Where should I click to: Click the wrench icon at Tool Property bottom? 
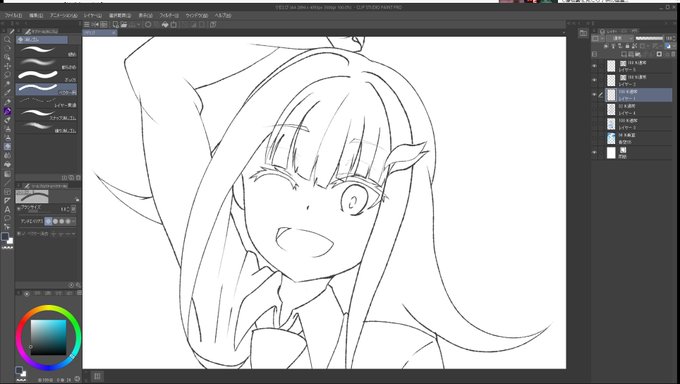(78, 285)
